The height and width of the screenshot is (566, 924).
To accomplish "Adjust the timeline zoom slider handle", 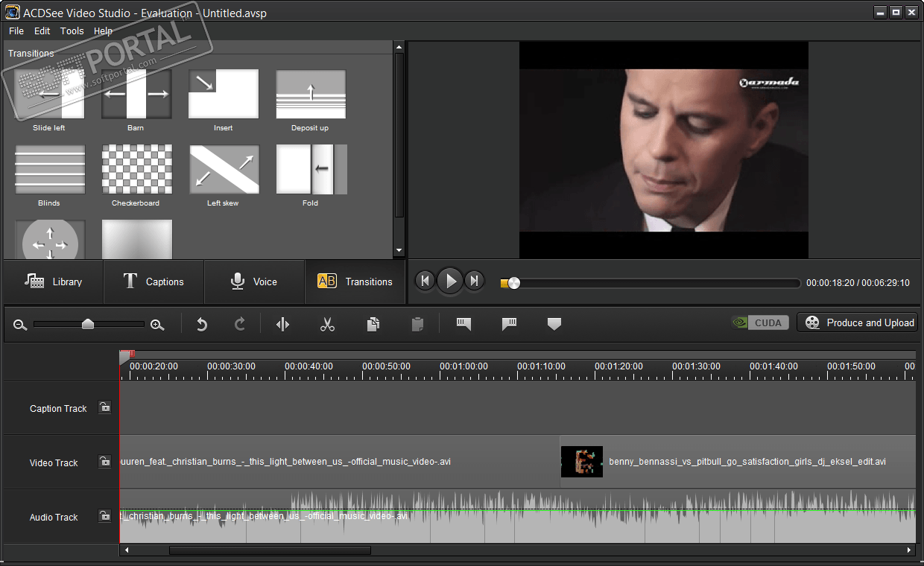I will 88,323.
